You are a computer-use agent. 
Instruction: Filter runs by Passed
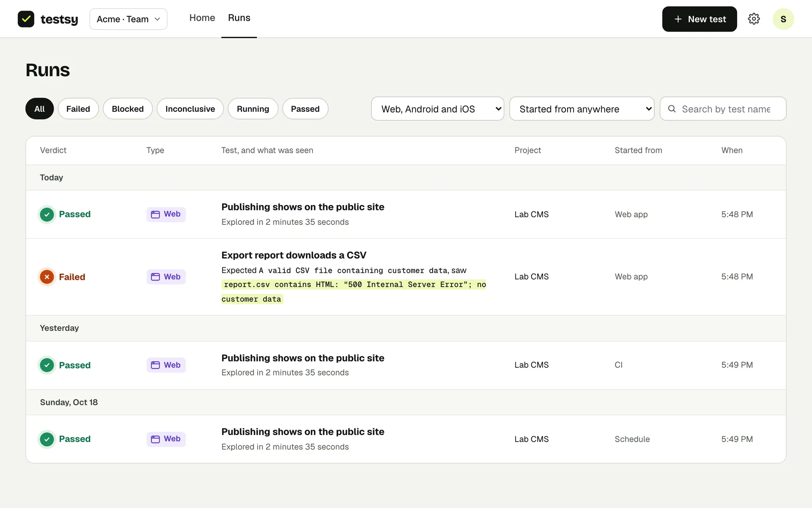tap(305, 109)
